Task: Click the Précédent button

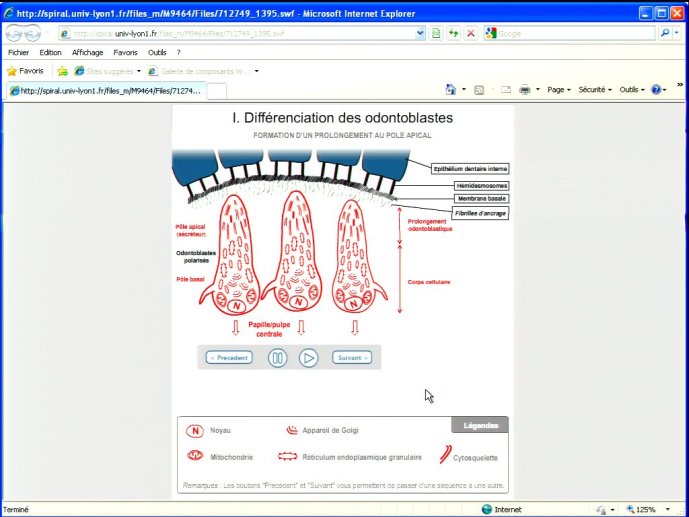Action: [x=229, y=358]
